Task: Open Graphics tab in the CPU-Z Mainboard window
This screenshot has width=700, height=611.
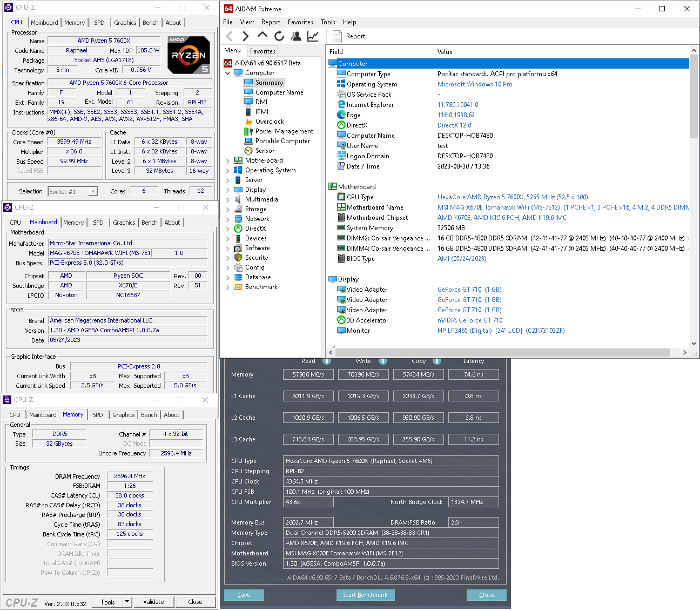Action: coord(124,223)
